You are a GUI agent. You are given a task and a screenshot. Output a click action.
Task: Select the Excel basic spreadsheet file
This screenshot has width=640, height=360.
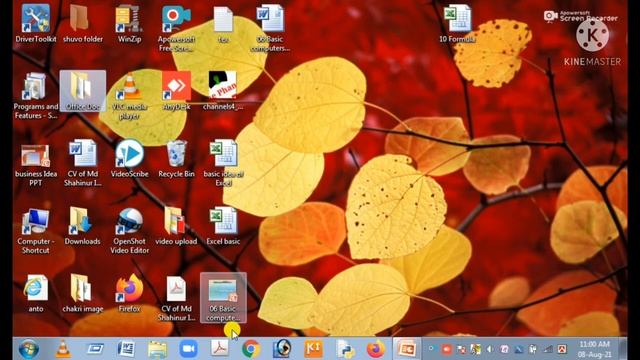(x=223, y=226)
